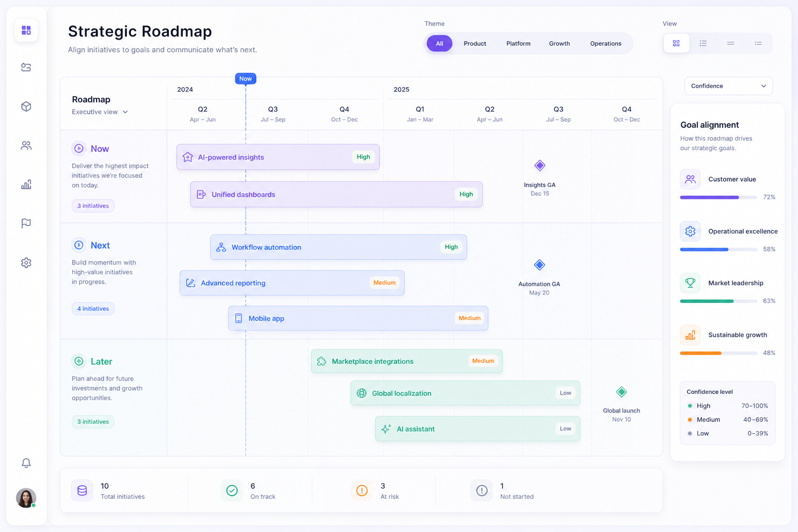Viewport: 798px width, 532px height.
Task: Click the Sustainable growth chart icon
Action: click(690, 335)
